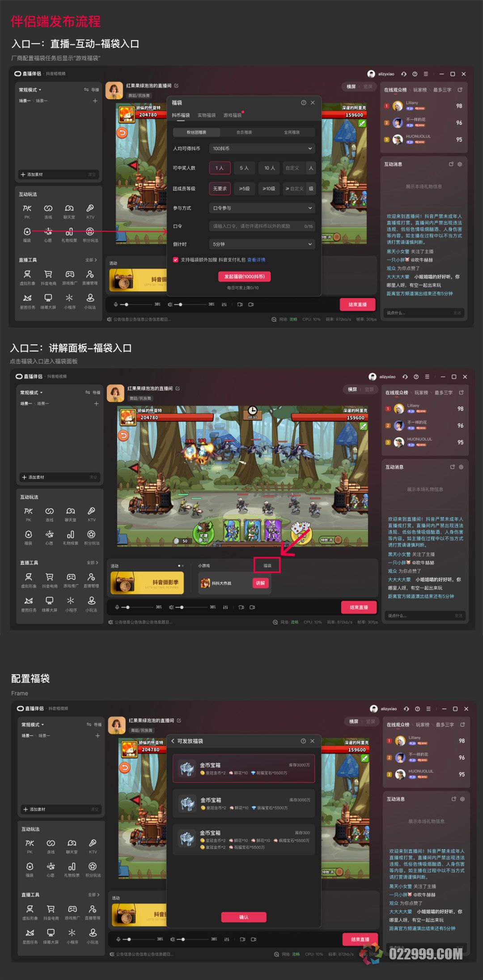The height and width of the screenshot is (980, 483).
Task: Open 心愿 icon in 入口二 window
Action: coord(49,535)
